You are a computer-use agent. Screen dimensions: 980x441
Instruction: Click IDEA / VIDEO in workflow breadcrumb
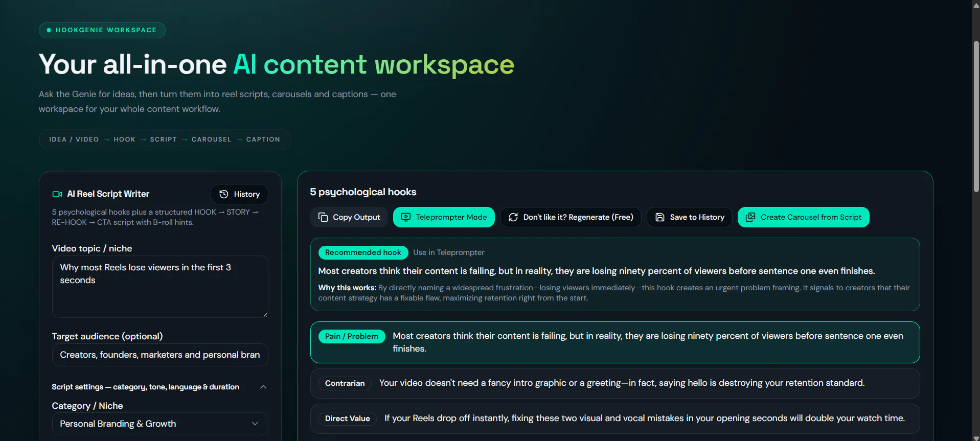coord(74,140)
